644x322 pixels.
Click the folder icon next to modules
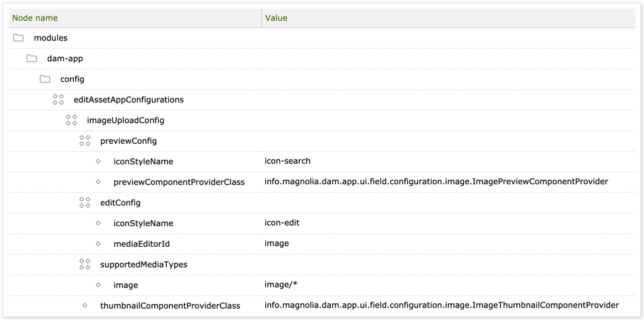pyautogui.click(x=19, y=38)
